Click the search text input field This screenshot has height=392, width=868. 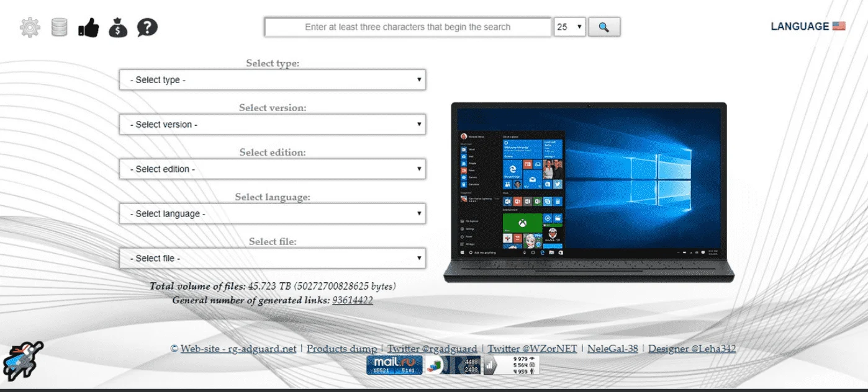point(408,27)
